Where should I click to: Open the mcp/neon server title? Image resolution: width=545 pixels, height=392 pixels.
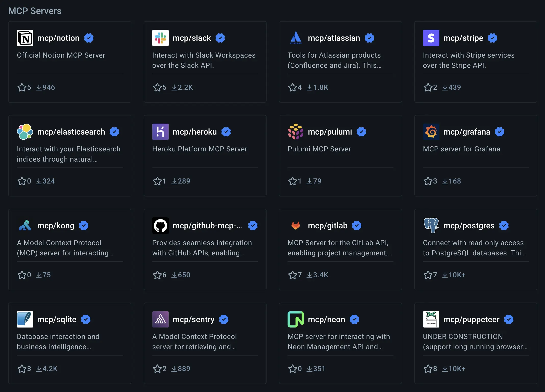(327, 319)
